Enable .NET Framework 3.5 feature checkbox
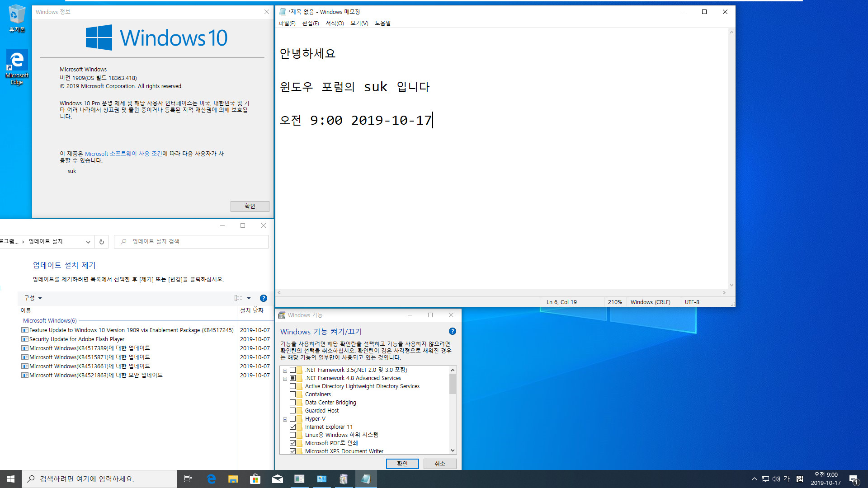 pyautogui.click(x=293, y=370)
